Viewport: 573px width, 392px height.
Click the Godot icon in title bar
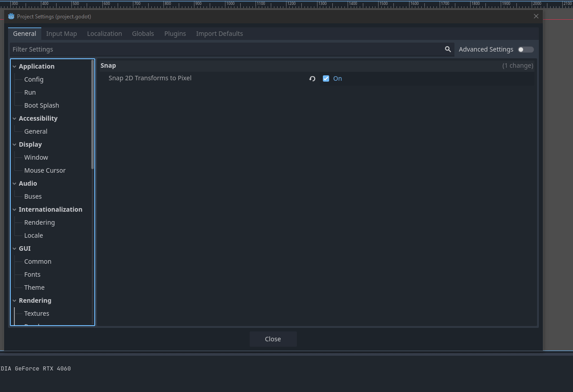[11, 16]
